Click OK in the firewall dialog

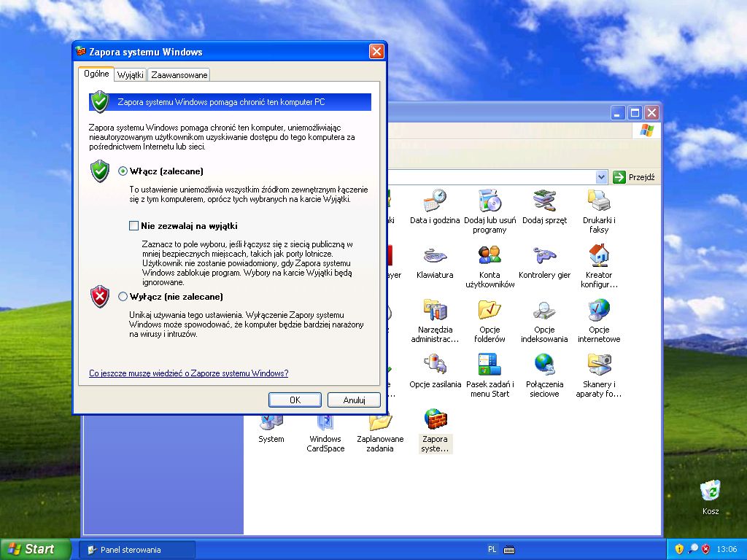coord(295,400)
